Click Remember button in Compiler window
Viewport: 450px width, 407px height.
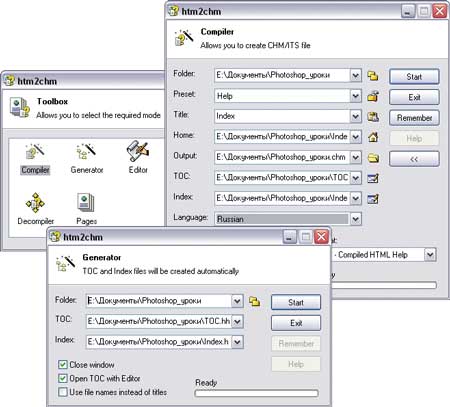point(414,118)
